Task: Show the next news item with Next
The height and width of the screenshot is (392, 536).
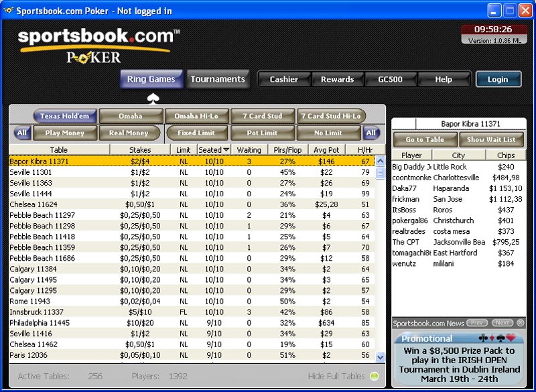Action: (502, 322)
